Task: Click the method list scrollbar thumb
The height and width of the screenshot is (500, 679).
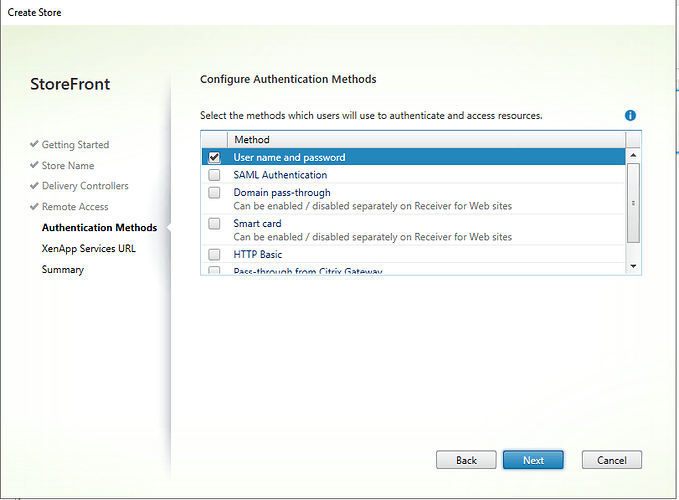Action: [632, 202]
